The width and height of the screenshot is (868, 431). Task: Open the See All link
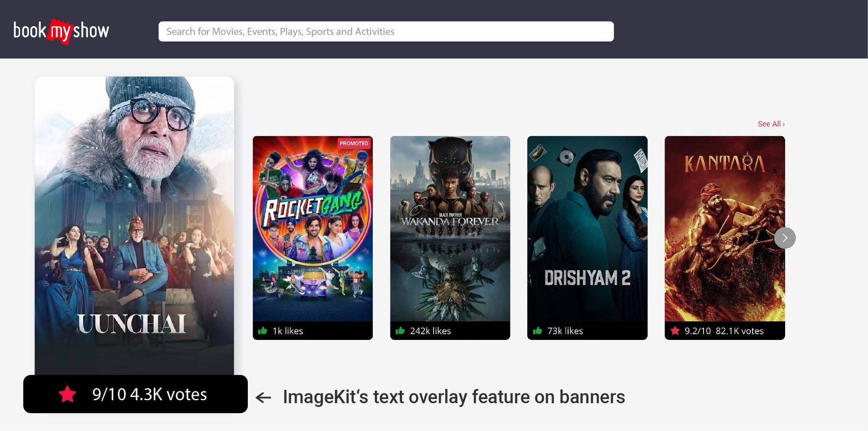(x=771, y=124)
